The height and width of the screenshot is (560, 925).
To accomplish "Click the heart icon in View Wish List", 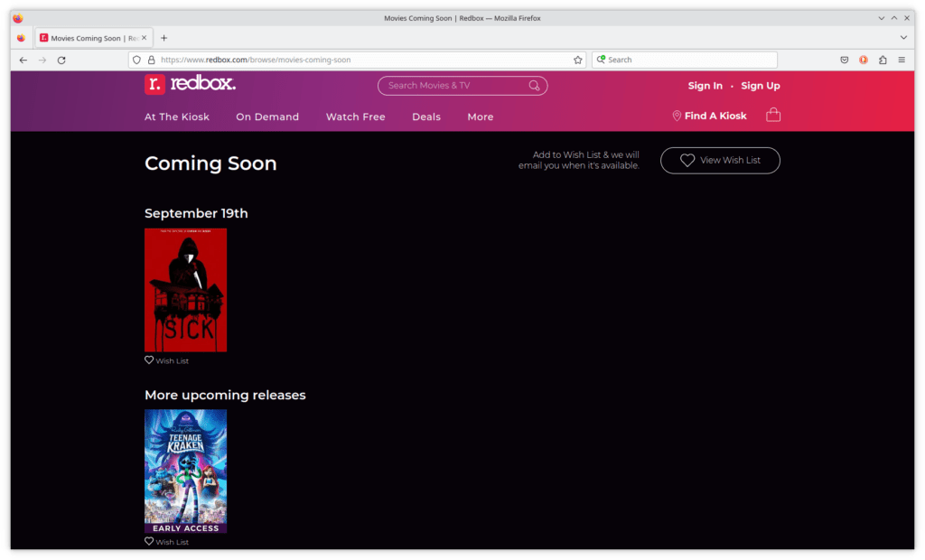I will (x=687, y=161).
